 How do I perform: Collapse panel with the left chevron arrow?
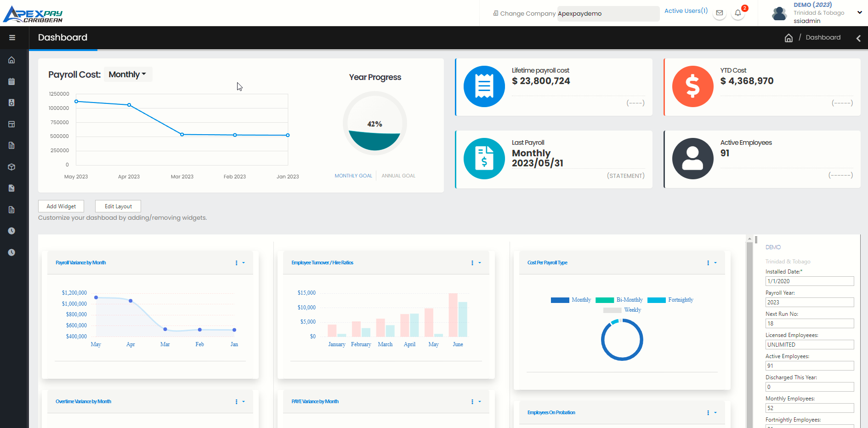click(858, 38)
